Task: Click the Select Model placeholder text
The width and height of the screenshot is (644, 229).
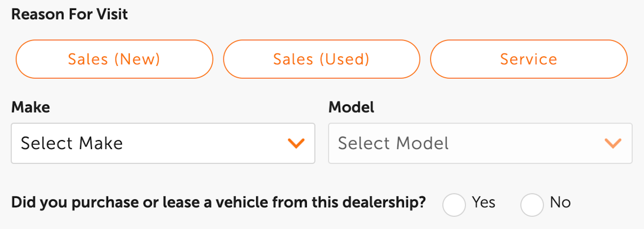Action: [x=393, y=143]
